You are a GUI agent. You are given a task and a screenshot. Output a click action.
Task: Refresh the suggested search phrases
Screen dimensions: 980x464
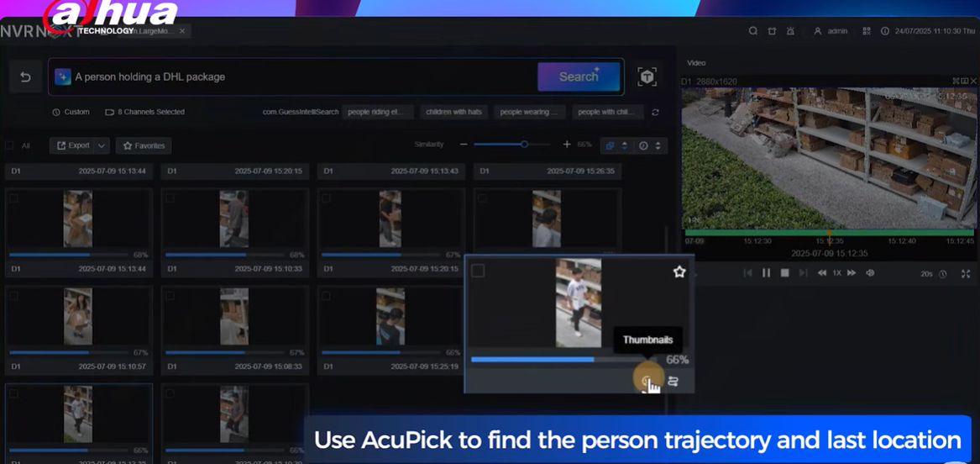(x=655, y=112)
